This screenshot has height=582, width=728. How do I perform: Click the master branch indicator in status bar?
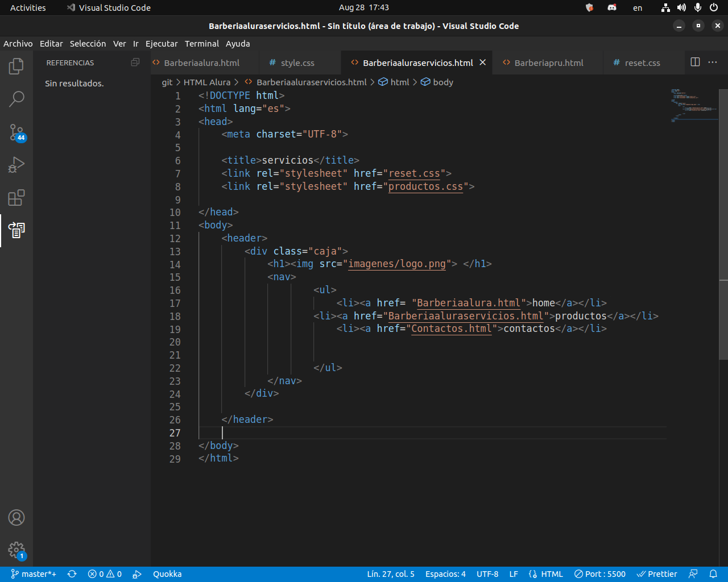(x=34, y=574)
